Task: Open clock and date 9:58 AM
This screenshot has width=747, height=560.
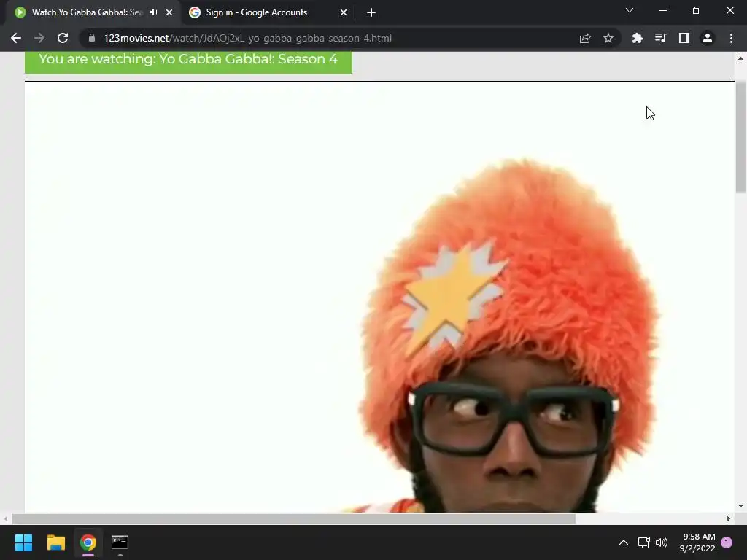Action: [697, 542]
